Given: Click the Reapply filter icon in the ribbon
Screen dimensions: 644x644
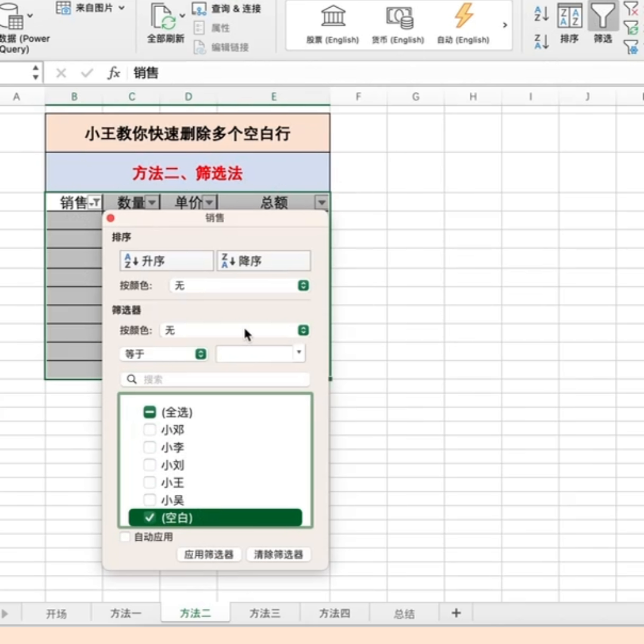Looking at the screenshot, I should [631, 27].
